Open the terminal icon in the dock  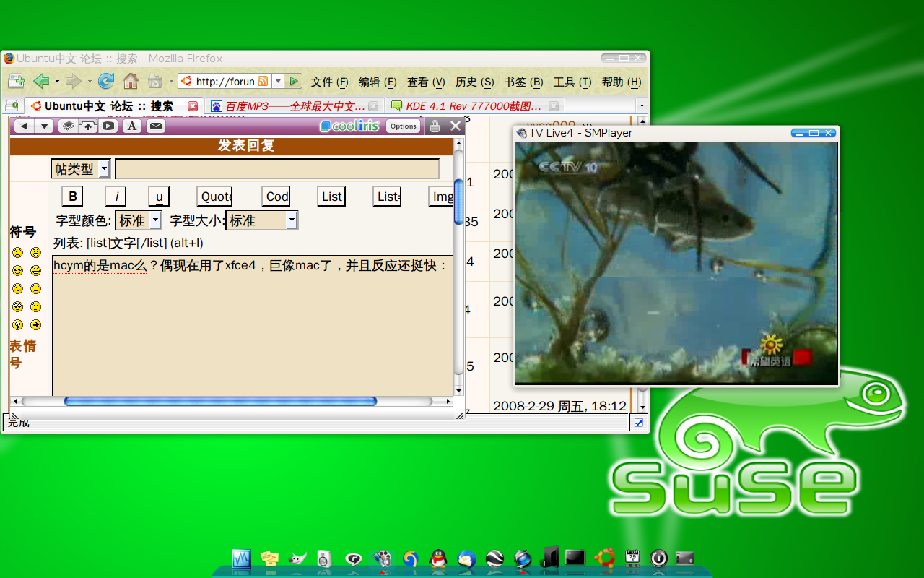575,558
